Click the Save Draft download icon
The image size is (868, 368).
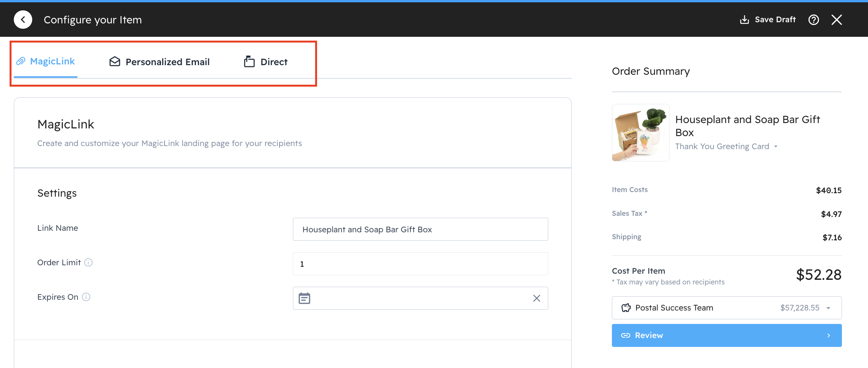[x=744, y=20]
